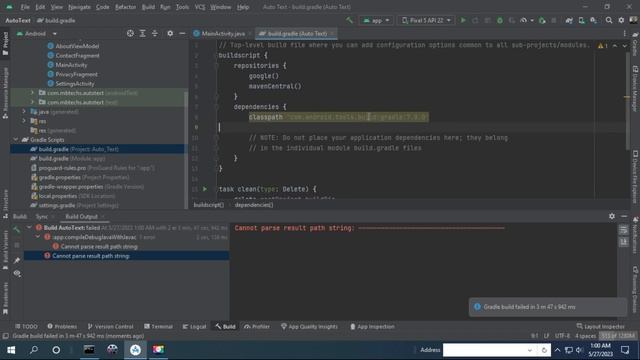Image resolution: width=640 pixels, height=360 pixels.
Task: Open editor tabs more options icon
Action: [624, 33]
